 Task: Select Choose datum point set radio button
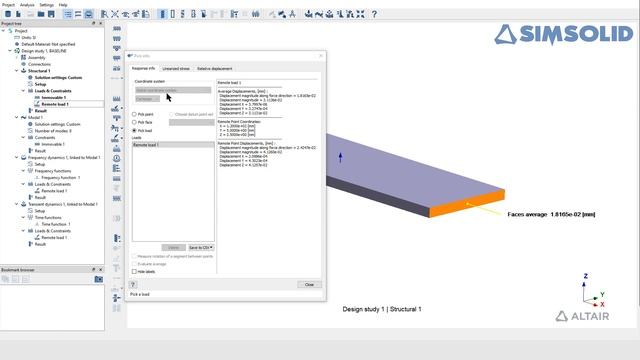click(171, 114)
